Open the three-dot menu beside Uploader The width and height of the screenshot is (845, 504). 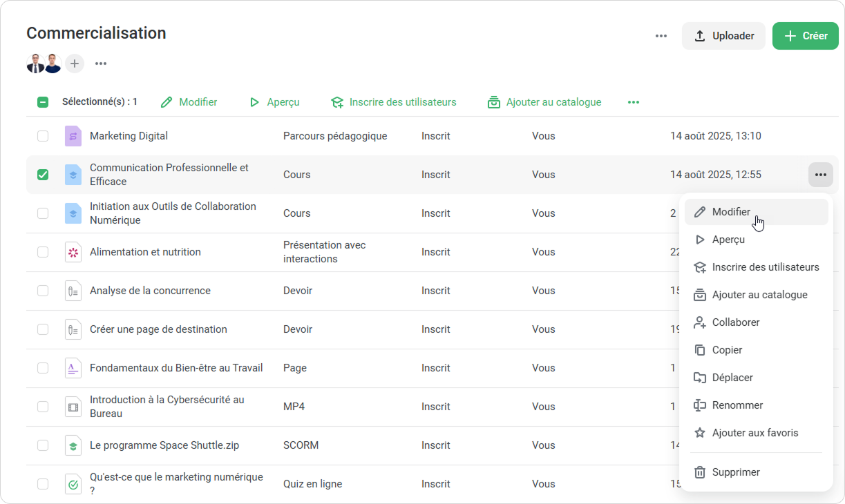tap(661, 36)
